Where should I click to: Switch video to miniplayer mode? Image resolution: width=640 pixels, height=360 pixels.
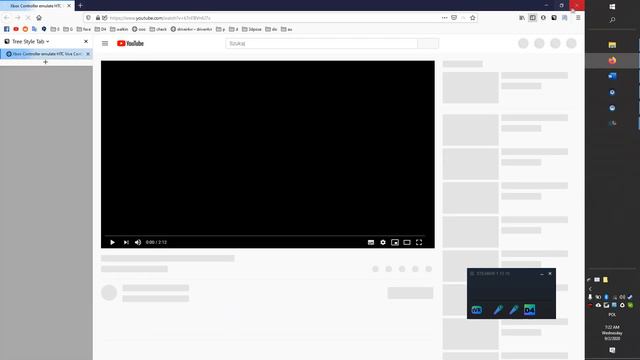click(395, 242)
